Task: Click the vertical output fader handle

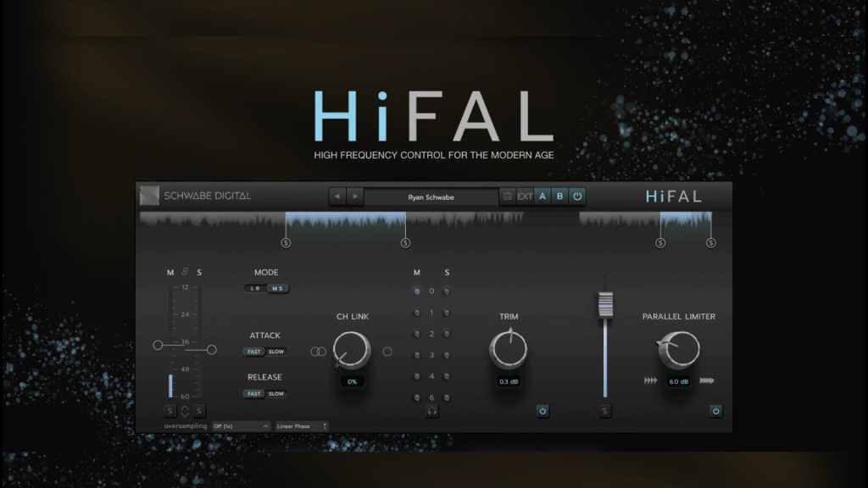Action: click(x=604, y=304)
